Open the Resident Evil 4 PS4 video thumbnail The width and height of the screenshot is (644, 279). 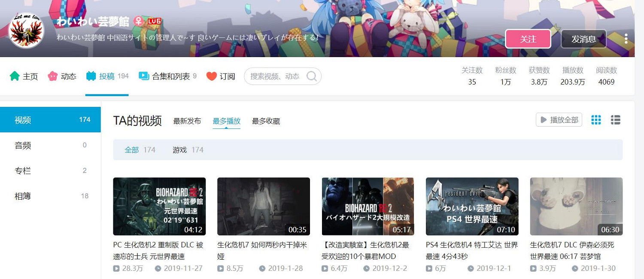coord(472,206)
